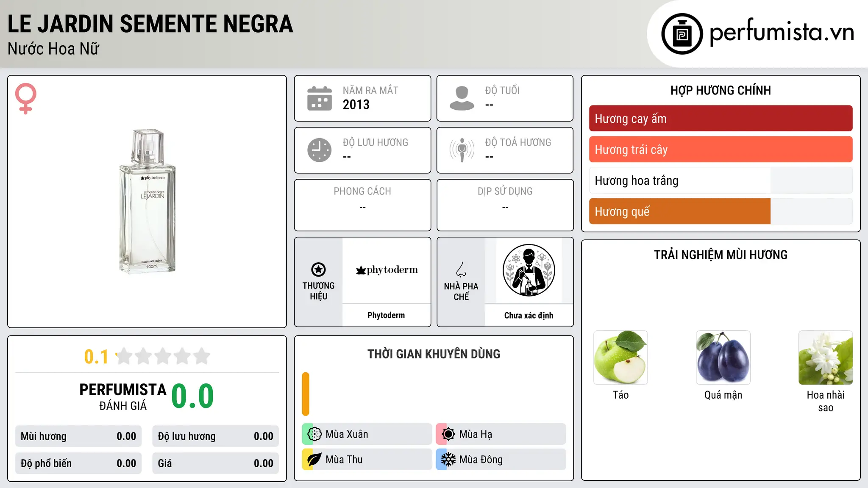This screenshot has width=868, height=488.
Task: Select the Mùa Đông season bar
Action: coord(501,460)
